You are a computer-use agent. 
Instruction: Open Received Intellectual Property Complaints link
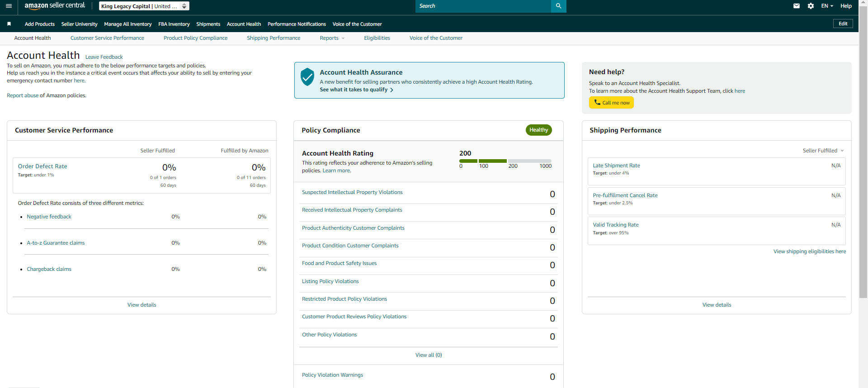point(352,210)
